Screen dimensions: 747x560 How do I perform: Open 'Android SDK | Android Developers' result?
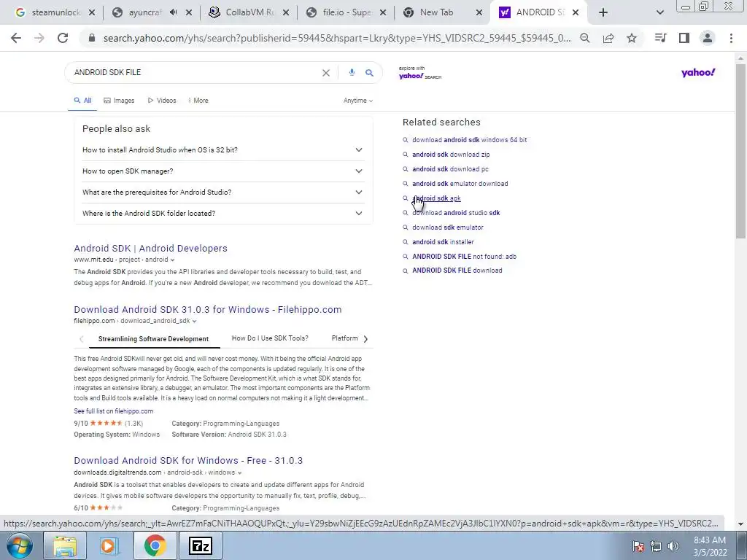tap(150, 248)
